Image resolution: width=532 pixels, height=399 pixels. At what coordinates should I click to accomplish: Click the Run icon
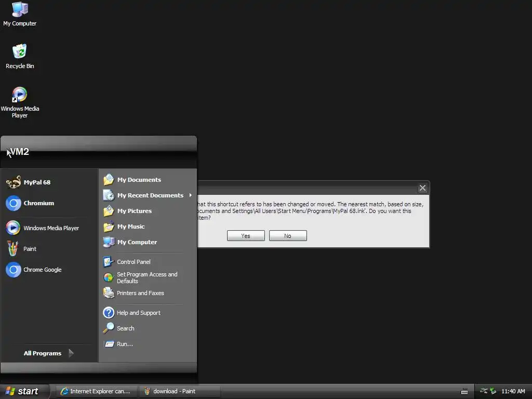109,344
